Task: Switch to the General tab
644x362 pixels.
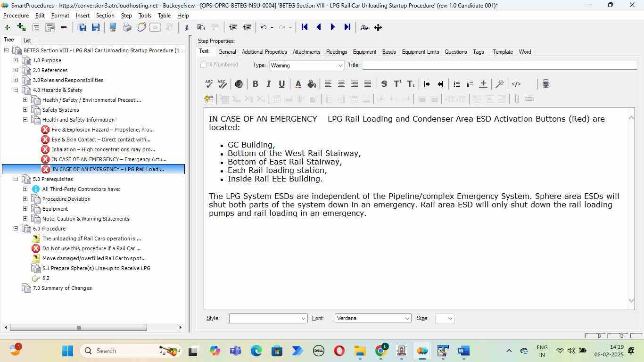Action: point(227,52)
